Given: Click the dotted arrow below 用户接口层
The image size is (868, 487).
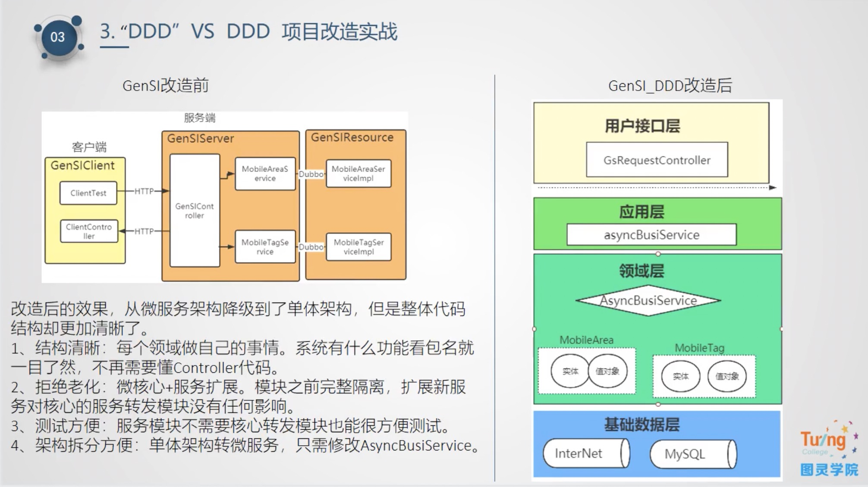Looking at the screenshot, I should tap(657, 187).
